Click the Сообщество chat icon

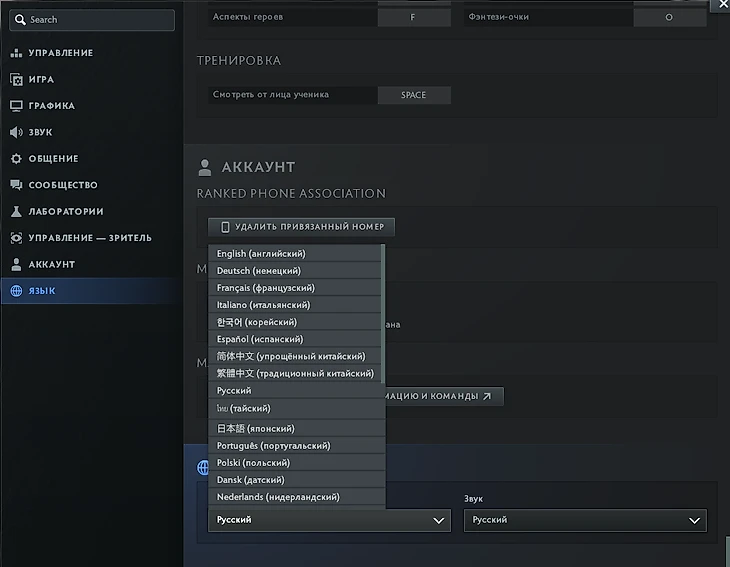tap(16, 185)
